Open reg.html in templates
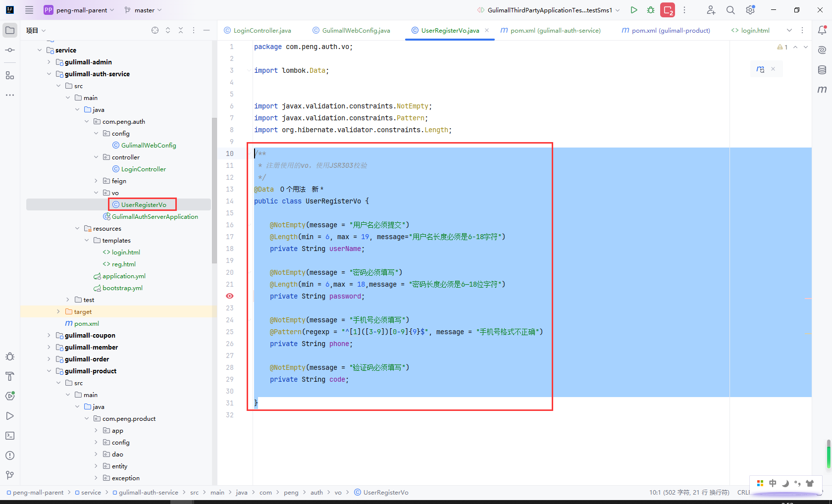 pos(119,264)
